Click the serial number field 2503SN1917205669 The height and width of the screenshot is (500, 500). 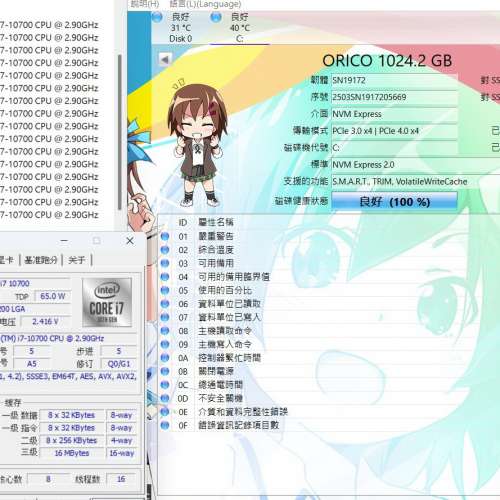pos(394,97)
